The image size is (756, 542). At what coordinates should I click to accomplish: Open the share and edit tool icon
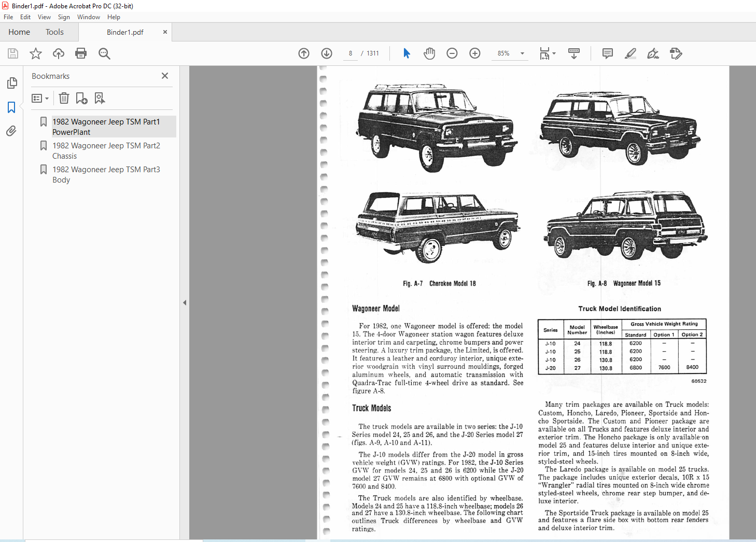tap(676, 53)
